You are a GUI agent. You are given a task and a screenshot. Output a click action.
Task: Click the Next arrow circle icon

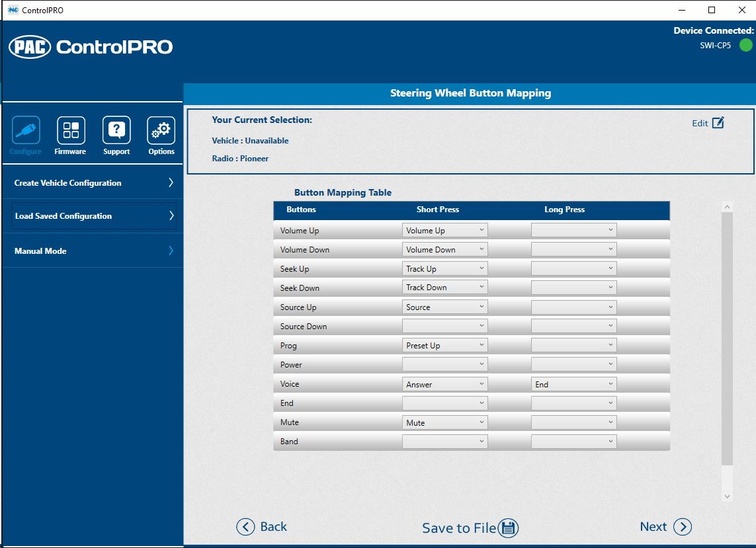click(682, 527)
